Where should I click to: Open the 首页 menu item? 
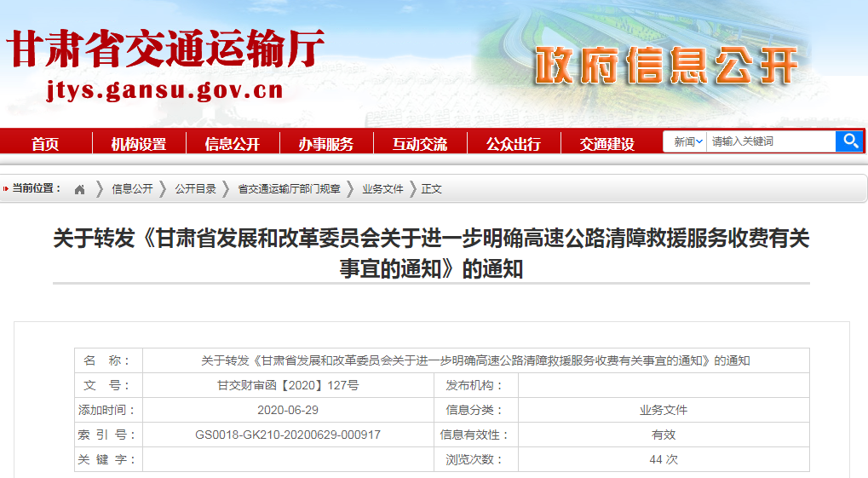(45, 144)
